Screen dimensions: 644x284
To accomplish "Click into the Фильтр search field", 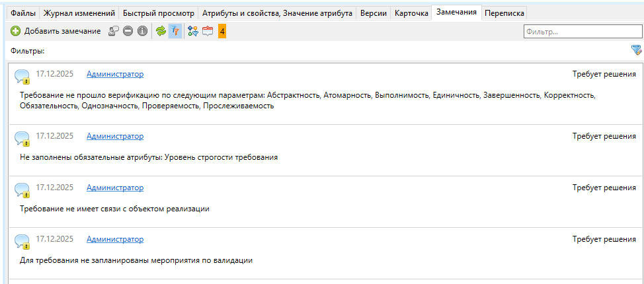I will 582,31.
